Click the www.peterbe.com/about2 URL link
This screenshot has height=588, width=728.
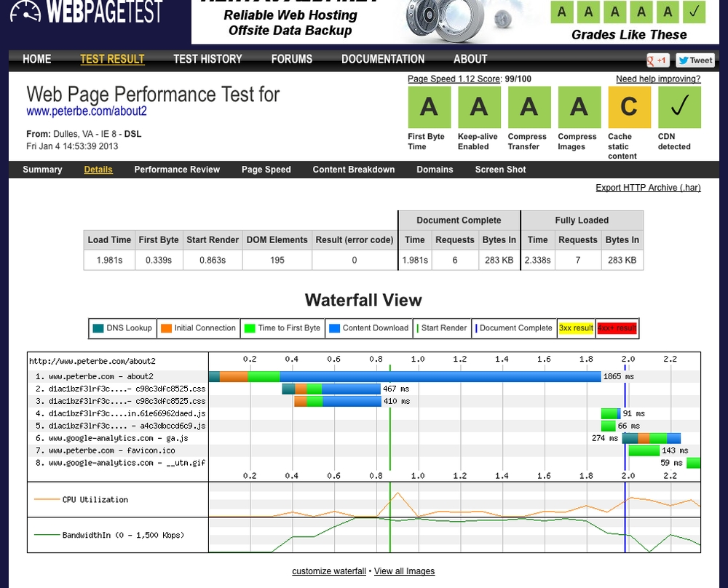(x=87, y=111)
